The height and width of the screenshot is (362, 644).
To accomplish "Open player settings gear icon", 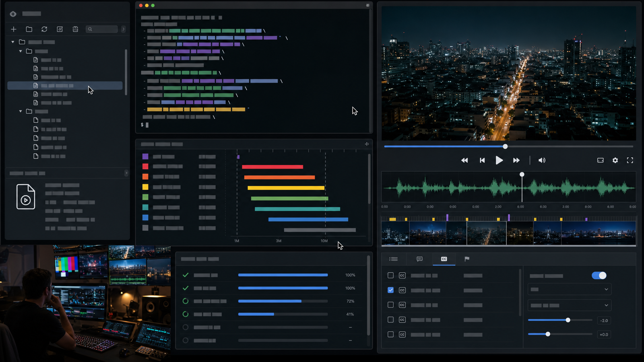I will (615, 160).
